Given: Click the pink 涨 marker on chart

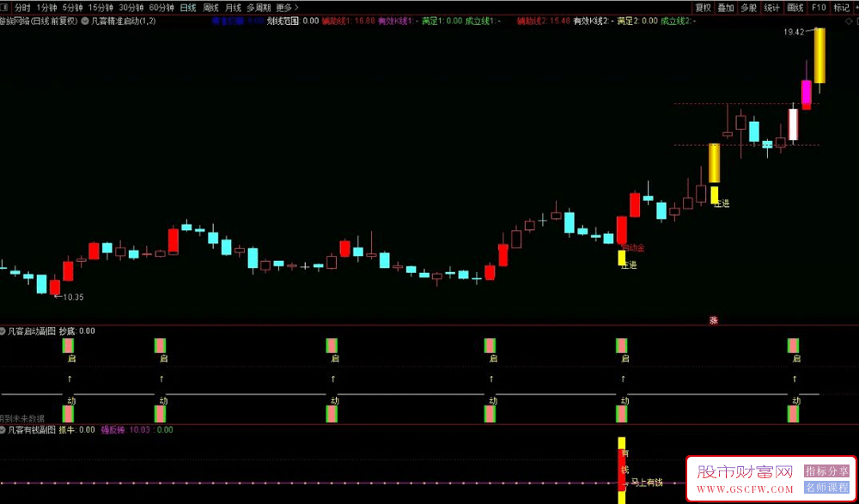Looking at the screenshot, I should pyautogui.click(x=714, y=320).
